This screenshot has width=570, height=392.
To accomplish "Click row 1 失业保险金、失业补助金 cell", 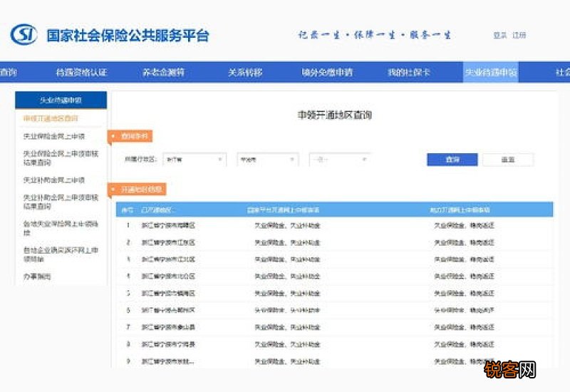I will click(287, 225).
